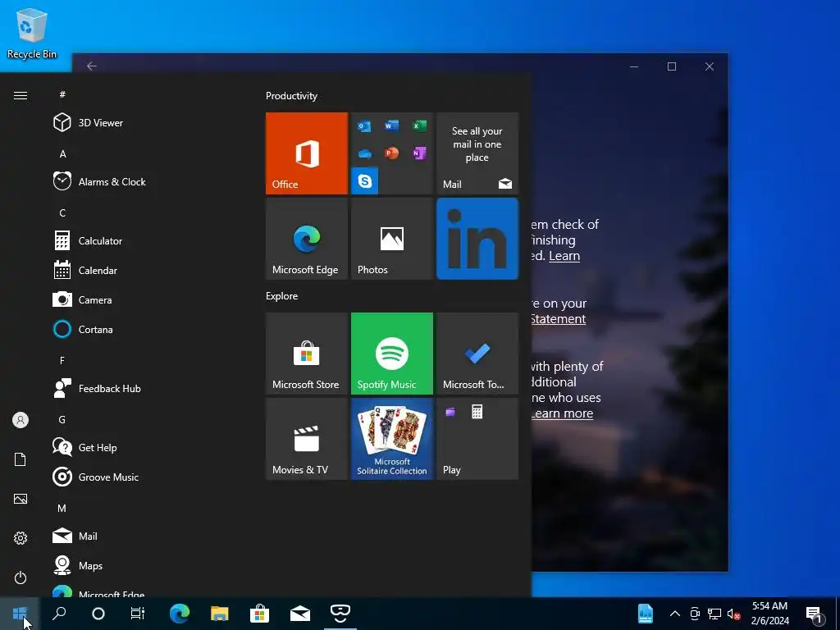Open muted volume icon in tray
This screenshot has height=630, width=840.
(x=733, y=614)
